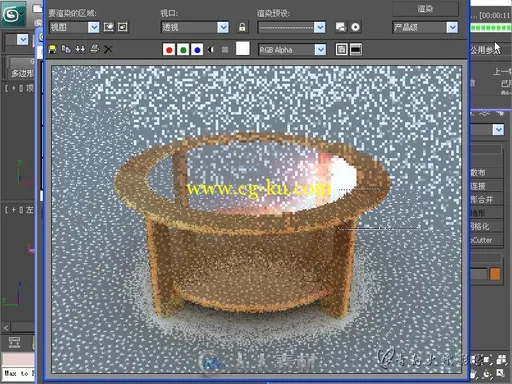Screen dimensions: 512x384
Task: Click the Edit Region icon
Action: [x=109, y=27]
